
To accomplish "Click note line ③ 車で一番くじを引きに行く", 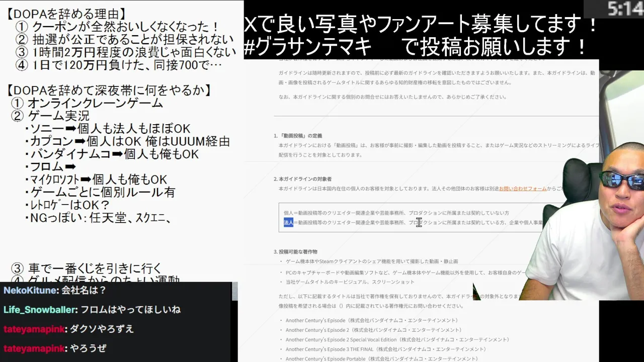I will [x=87, y=268].
